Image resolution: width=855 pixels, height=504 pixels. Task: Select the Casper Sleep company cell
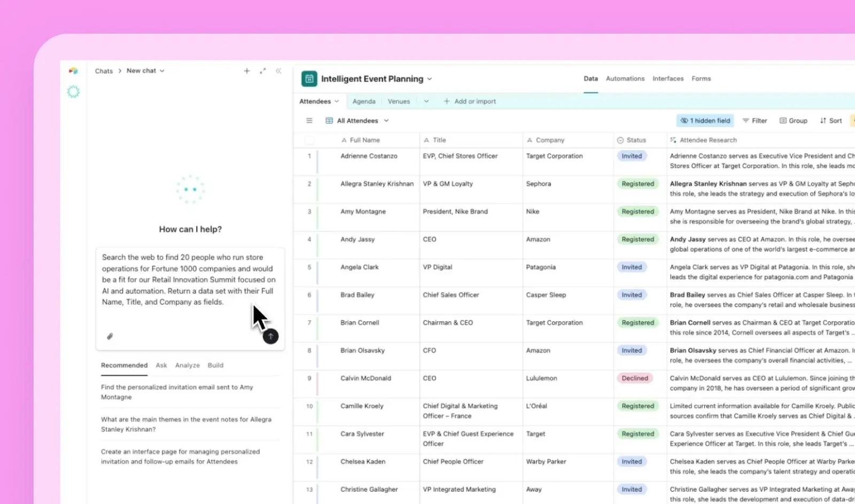pyautogui.click(x=568, y=300)
